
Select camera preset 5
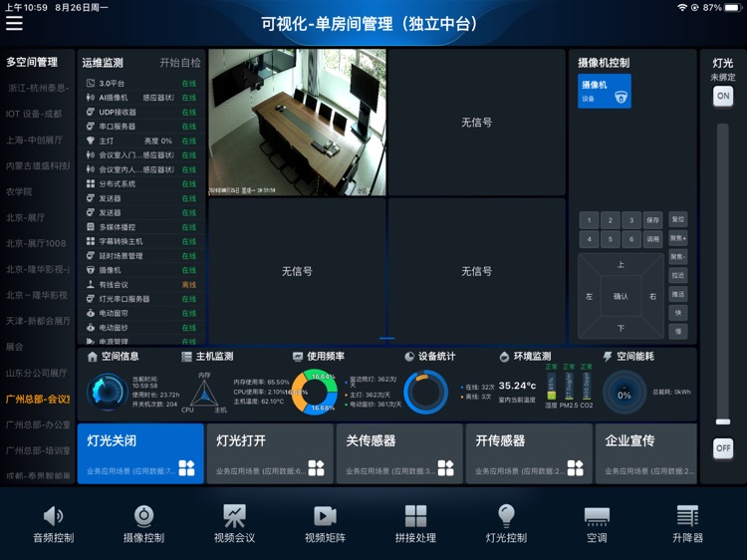point(611,239)
